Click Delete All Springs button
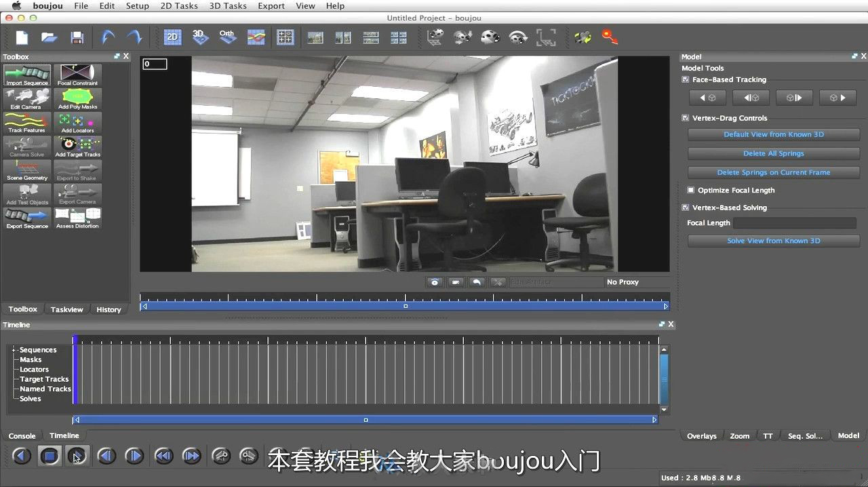Viewport: 868px width, 487px height. coord(773,153)
